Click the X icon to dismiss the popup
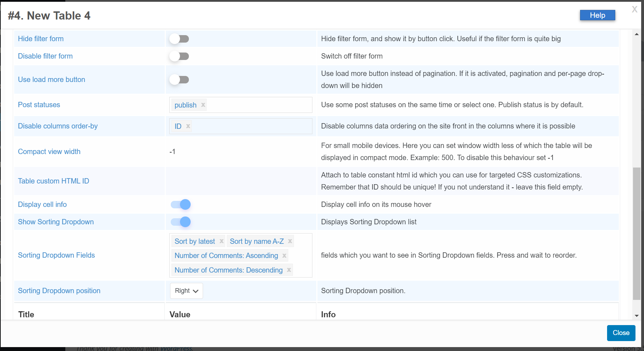 point(634,10)
